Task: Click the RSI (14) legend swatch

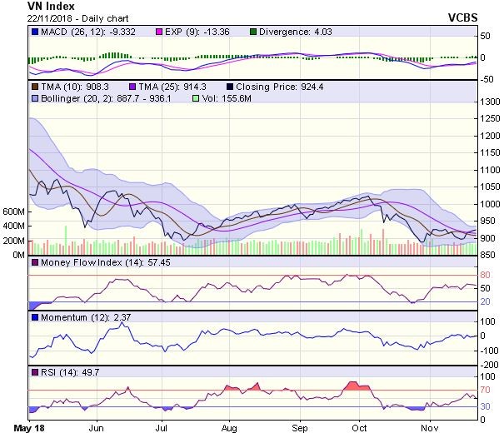Action: tap(34, 371)
